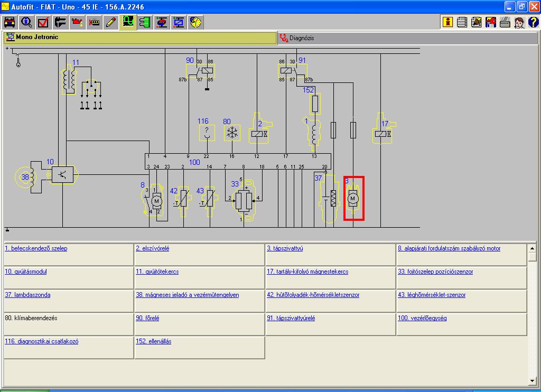Open link 2. elszívórelé
This screenshot has width=541, height=392.
(153, 248)
